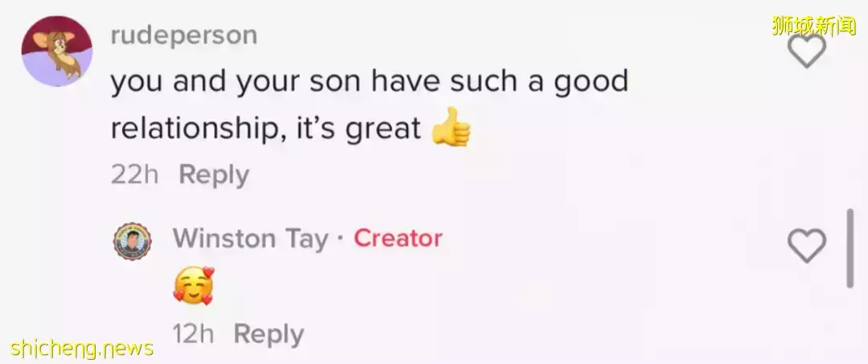Click the 22h timestamp
The width and height of the screenshot is (868, 364).
135,174
